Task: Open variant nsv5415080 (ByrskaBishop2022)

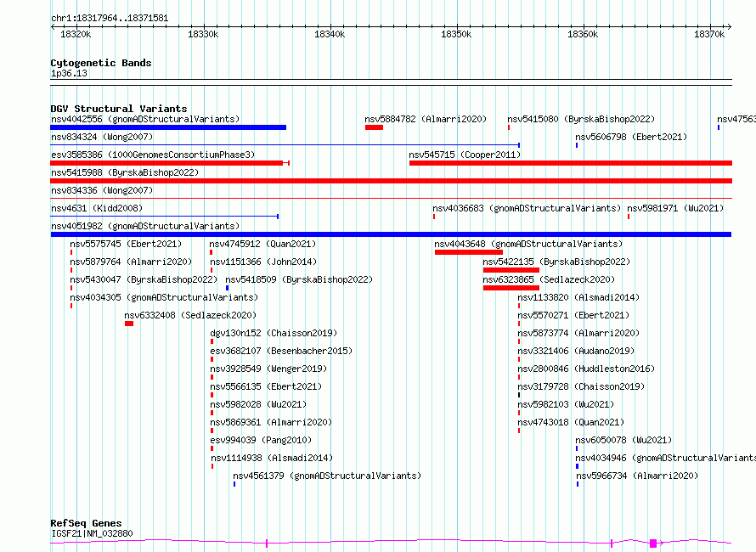Action: [x=581, y=119]
